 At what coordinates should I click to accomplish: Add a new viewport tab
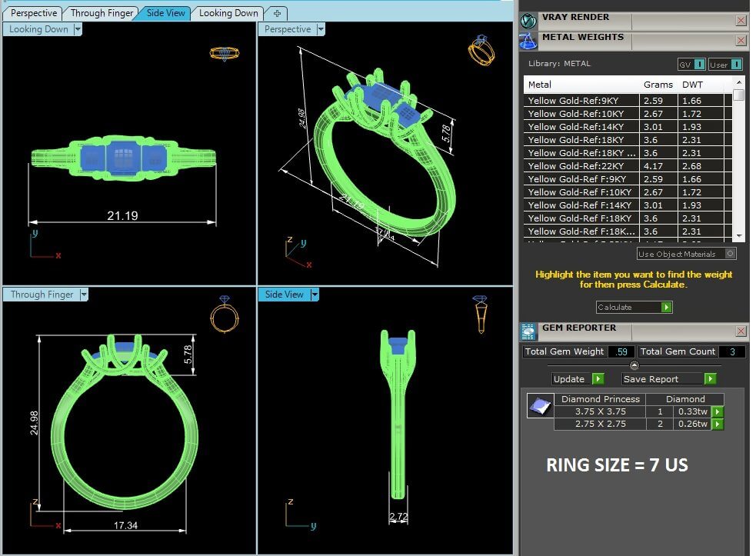277,13
